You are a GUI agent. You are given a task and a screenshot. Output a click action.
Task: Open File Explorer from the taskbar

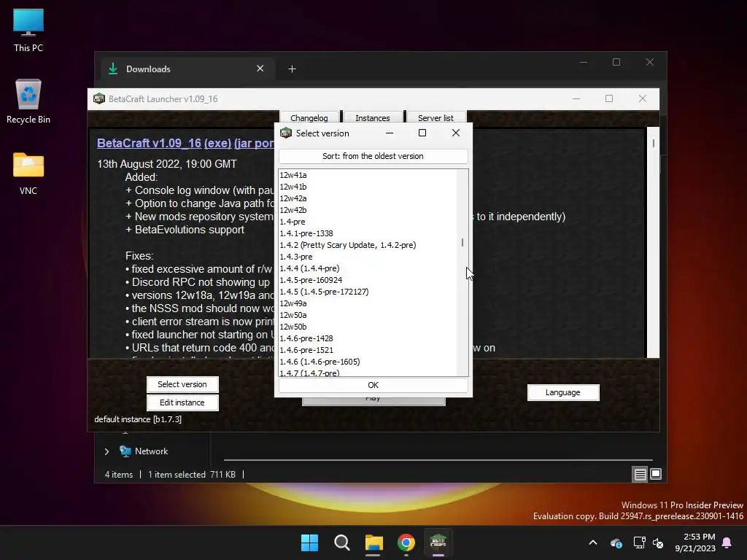374,542
